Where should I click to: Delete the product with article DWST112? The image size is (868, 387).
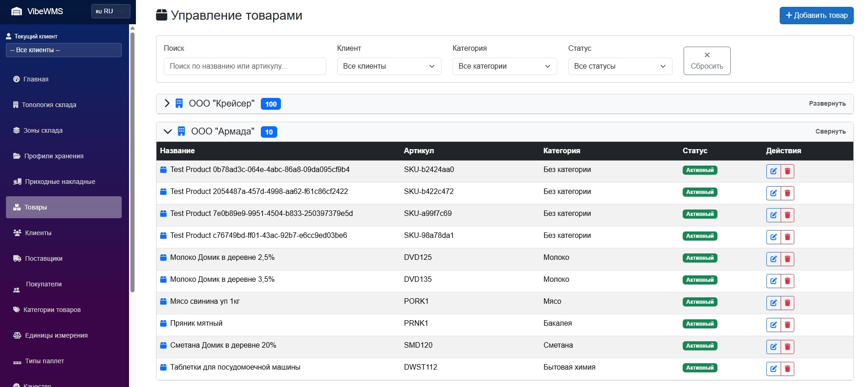pos(787,369)
